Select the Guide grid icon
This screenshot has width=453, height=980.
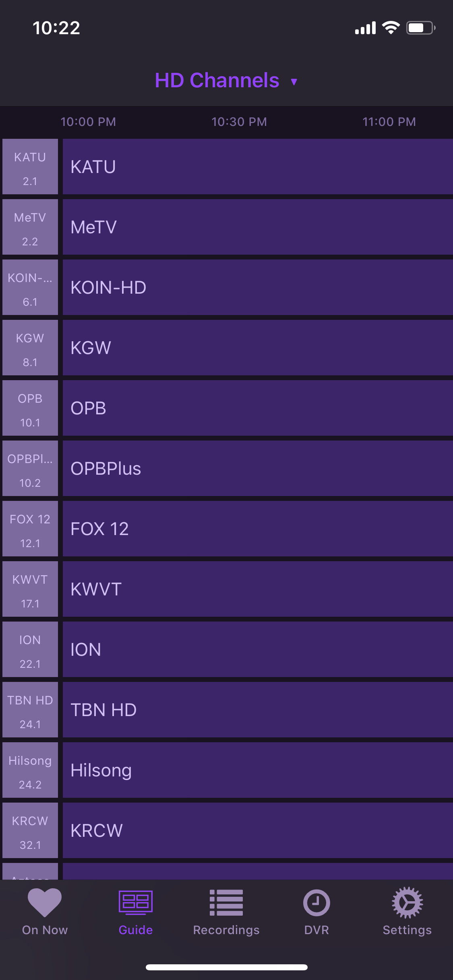(x=136, y=902)
